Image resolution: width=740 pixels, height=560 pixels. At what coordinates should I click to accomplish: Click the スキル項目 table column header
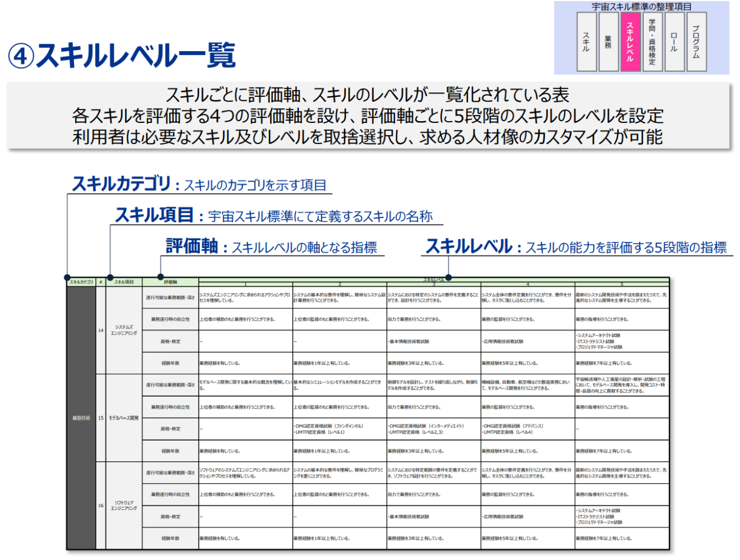tap(124, 282)
